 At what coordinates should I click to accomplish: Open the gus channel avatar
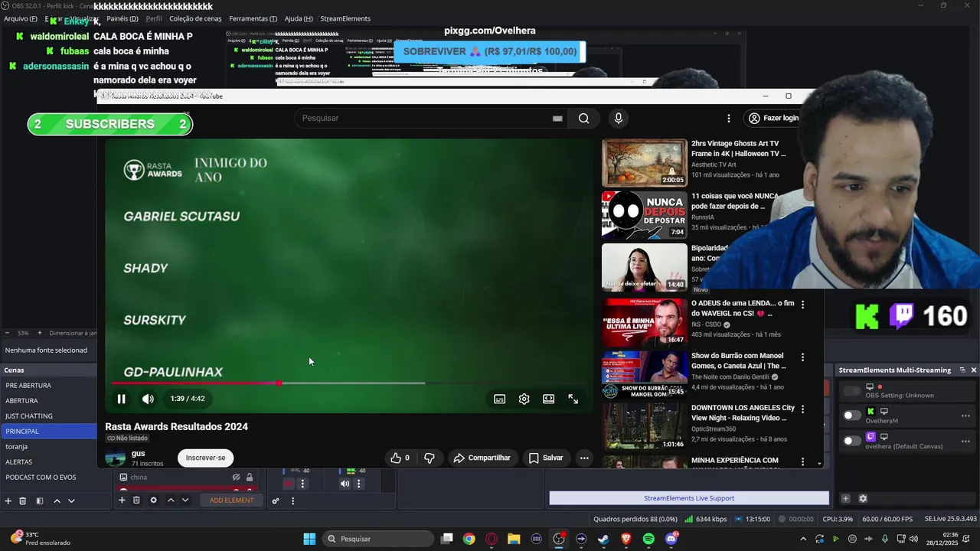[116, 458]
